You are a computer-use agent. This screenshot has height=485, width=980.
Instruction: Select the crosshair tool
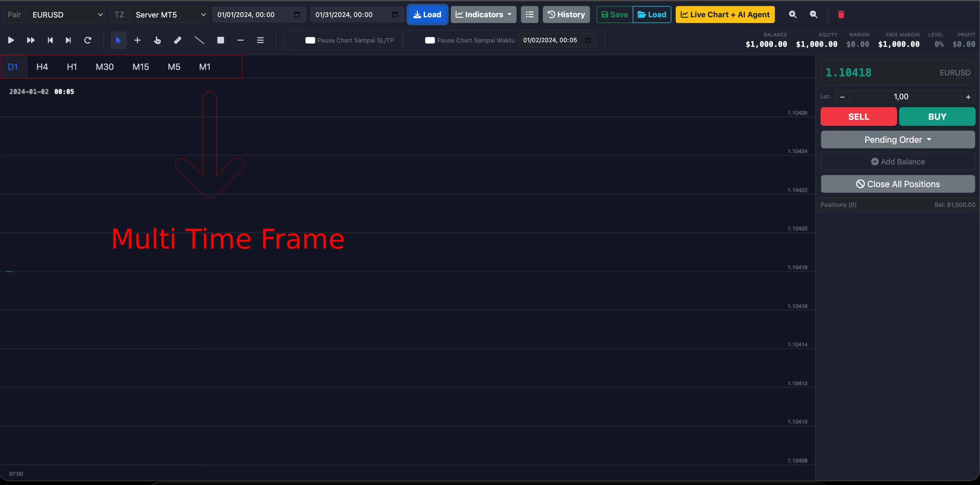pos(137,40)
